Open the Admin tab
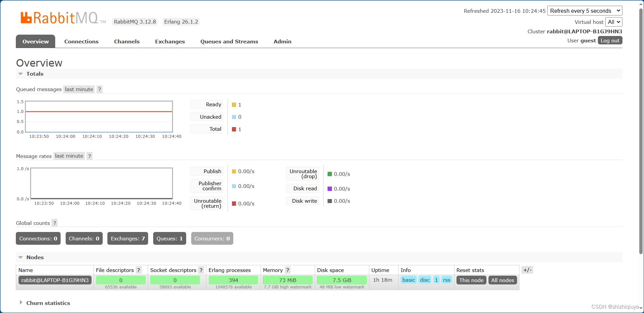The width and height of the screenshot is (644, 313). point(282,41)
